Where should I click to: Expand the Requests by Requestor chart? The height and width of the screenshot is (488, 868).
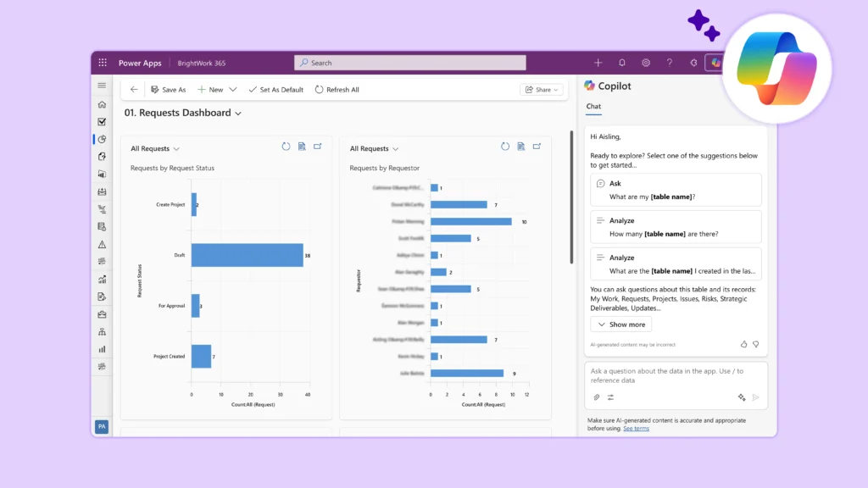click(x=537, y=147)
